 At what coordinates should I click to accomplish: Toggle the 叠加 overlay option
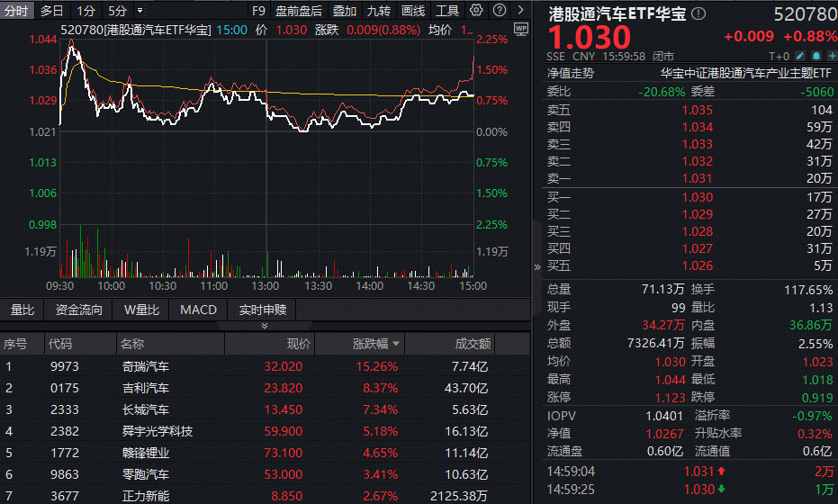[x=344, y=11]
